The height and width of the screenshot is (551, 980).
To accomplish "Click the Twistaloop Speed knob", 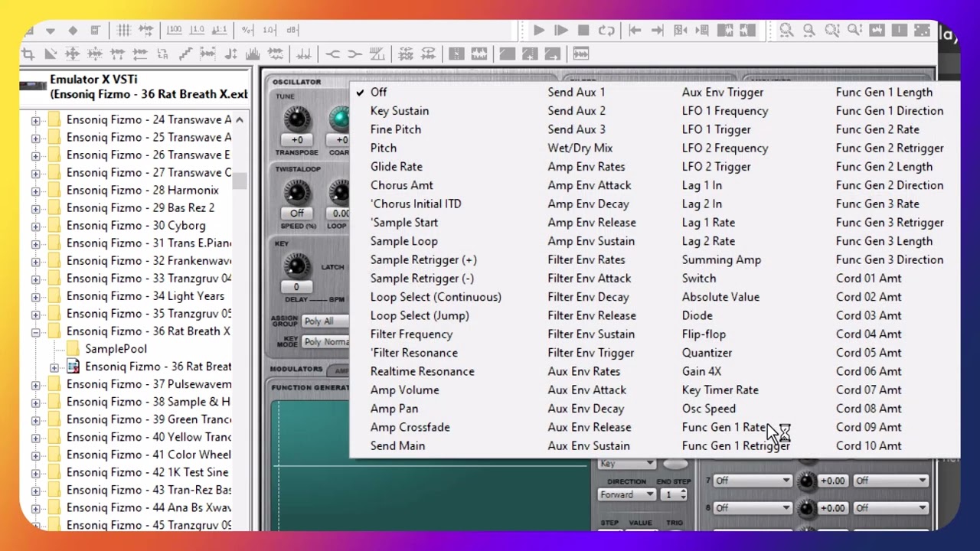I will click(297, 192).
